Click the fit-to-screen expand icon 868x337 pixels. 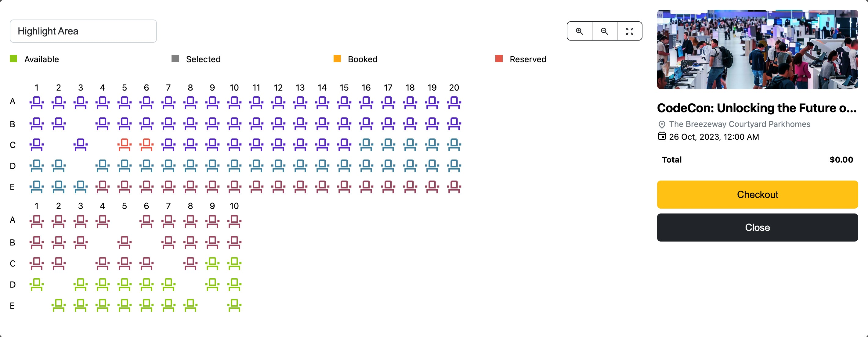pyautogui.click(x=629, y=31)
